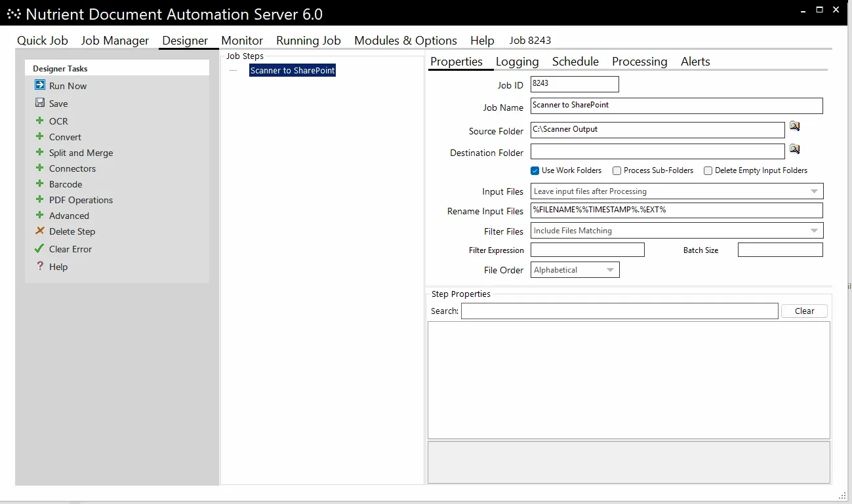Open the File Order dropdown
This screenshot has width=852, height=504.
pyautogui.click(x=575, y=270)
